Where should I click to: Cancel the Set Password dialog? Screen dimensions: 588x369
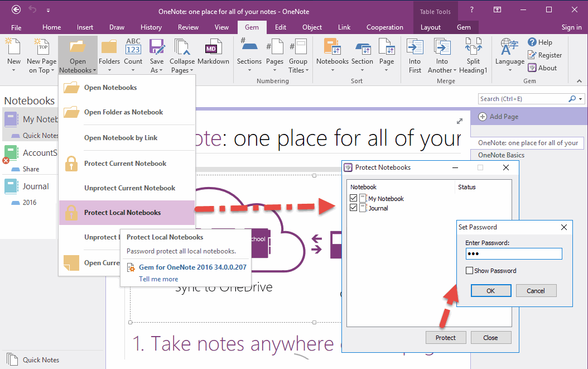pos(536,290)
